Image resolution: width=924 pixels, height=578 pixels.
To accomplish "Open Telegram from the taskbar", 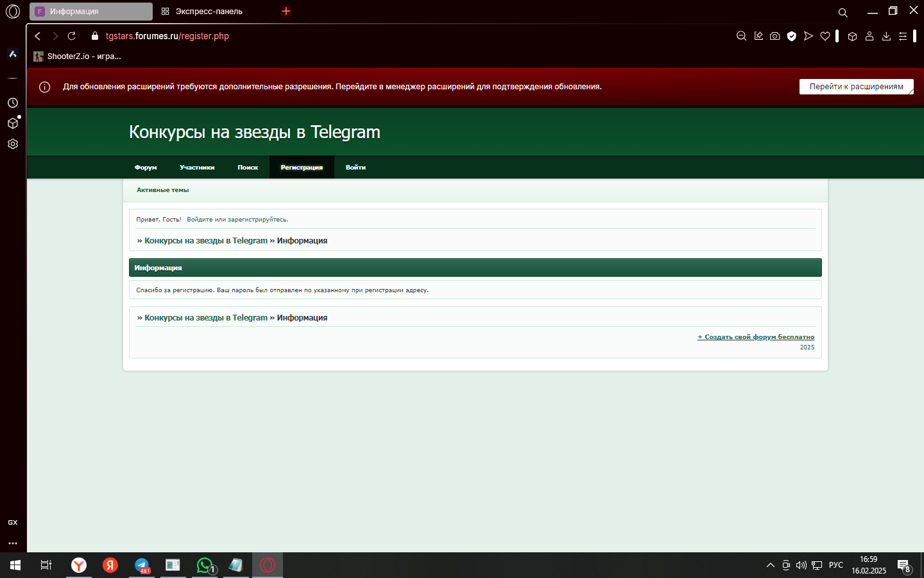I will point(142,565).
